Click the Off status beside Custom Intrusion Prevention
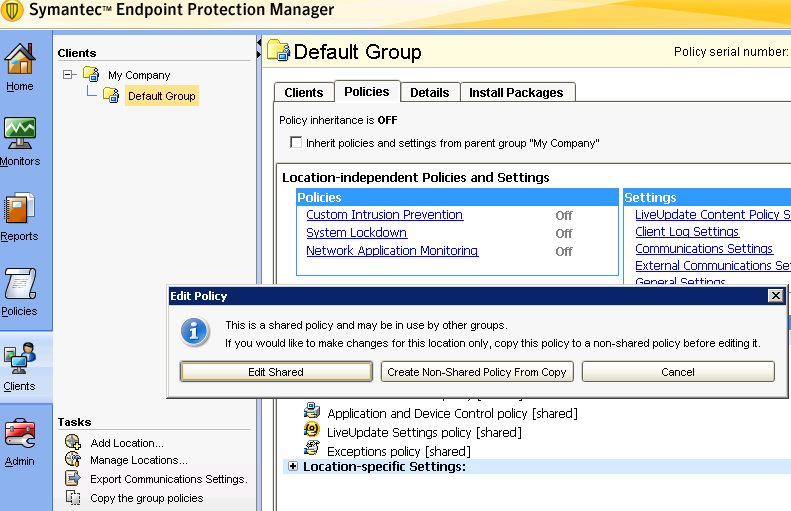Screen dimensions: 791x511 pyautogui.click(x=563, y=215)
